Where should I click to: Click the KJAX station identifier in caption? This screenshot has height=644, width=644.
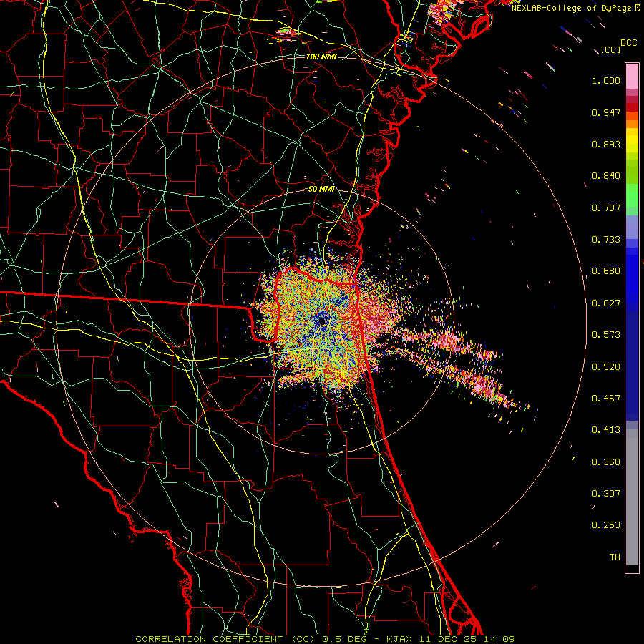[400, 639]
